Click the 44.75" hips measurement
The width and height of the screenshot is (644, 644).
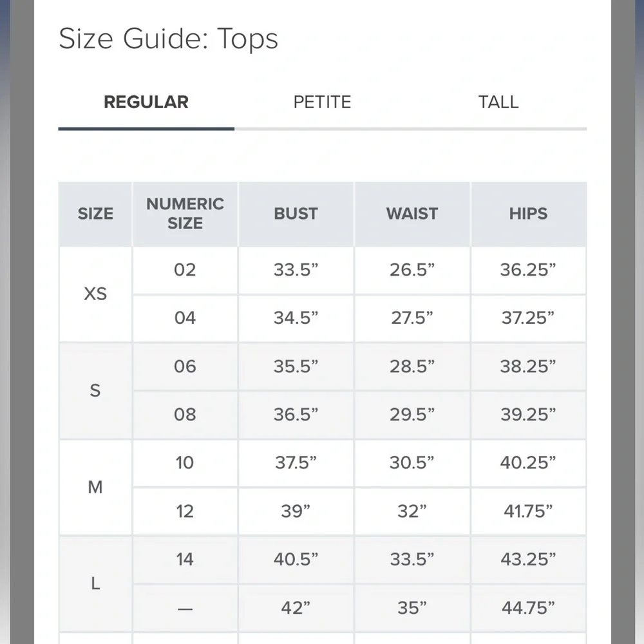point(529,608)
